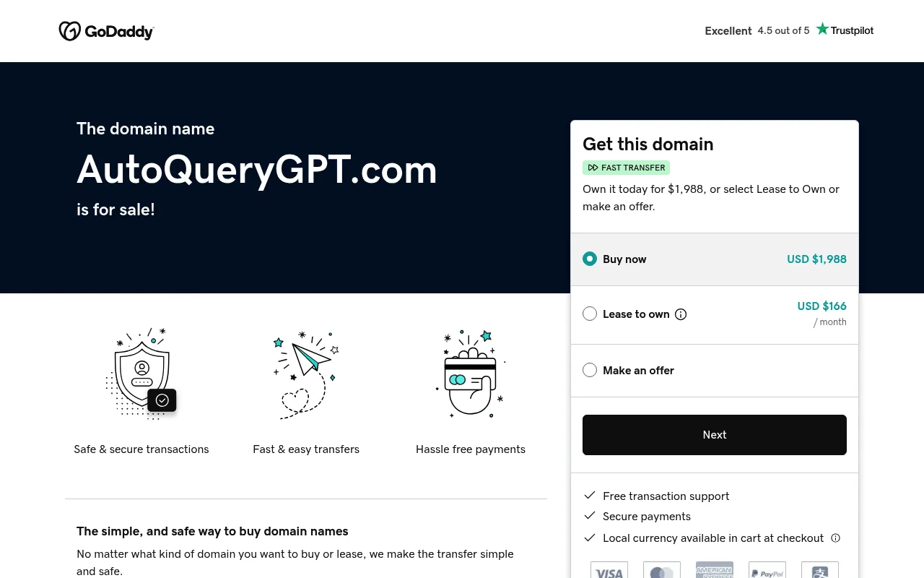Open the Lease to own info icon

click(x=681, y=314)
